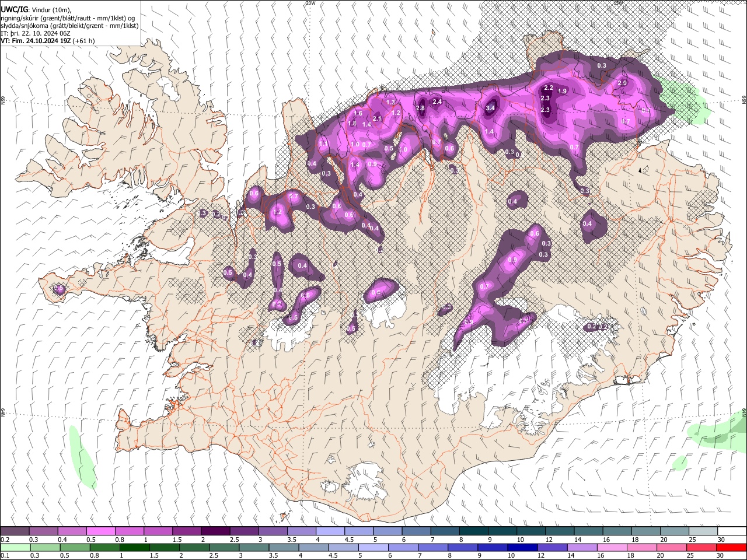This screenshot has width=747, height=560.
Task: Select the violet 12–14 rain legend swatch
Action: pyautogui.click(x=551, y=547)
